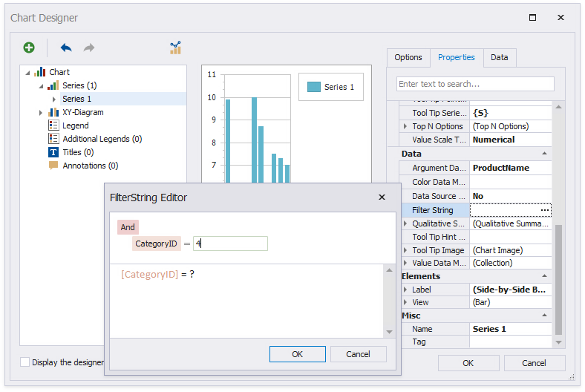
Task: Switch to the Options tab
Action: 408,57
